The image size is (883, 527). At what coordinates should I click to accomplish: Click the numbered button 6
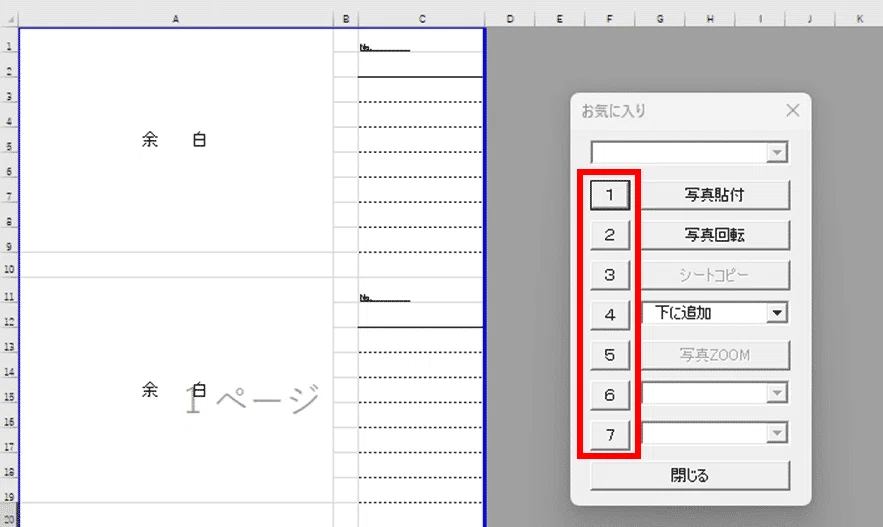[610, 395]
